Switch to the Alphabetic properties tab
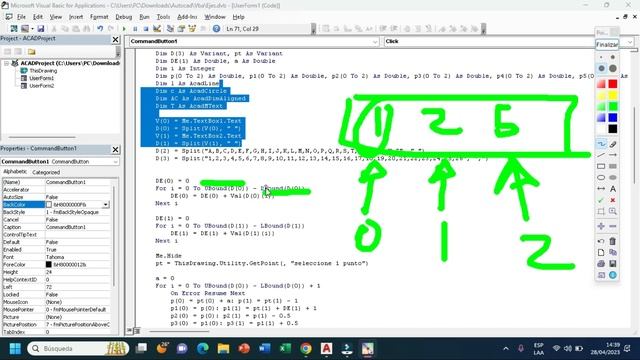The width and height of the screenshot is (640, 360). [15, 172]
